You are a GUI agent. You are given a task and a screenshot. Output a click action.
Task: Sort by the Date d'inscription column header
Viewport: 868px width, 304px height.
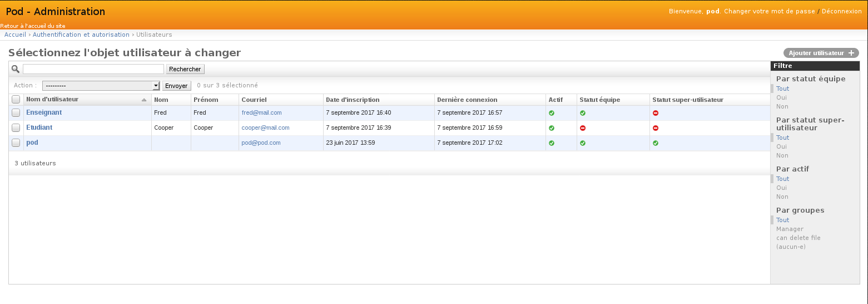click(353, 100)
